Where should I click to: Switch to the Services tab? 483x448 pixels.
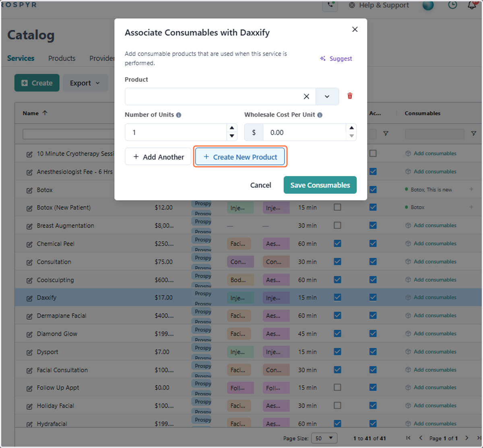tap(21, 58)
